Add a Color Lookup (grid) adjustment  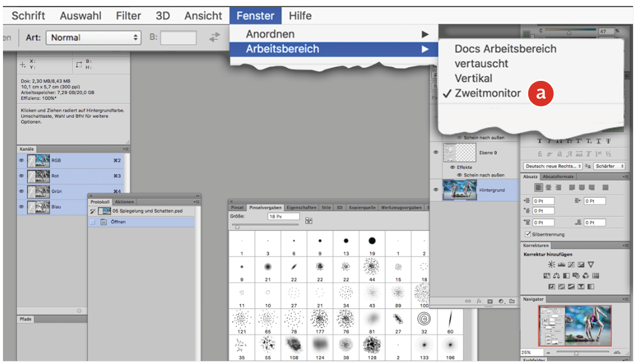click(x=596, y=276)
